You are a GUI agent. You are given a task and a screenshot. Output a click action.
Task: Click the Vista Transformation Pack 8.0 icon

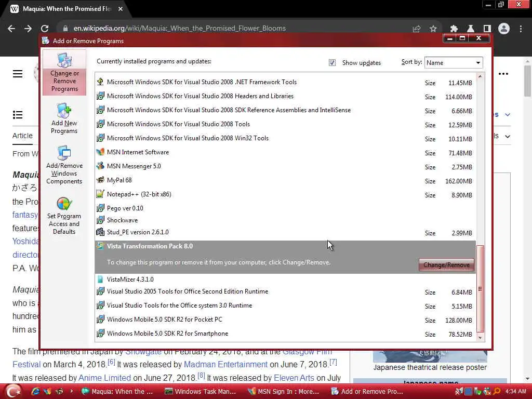[x=100, y=246]
